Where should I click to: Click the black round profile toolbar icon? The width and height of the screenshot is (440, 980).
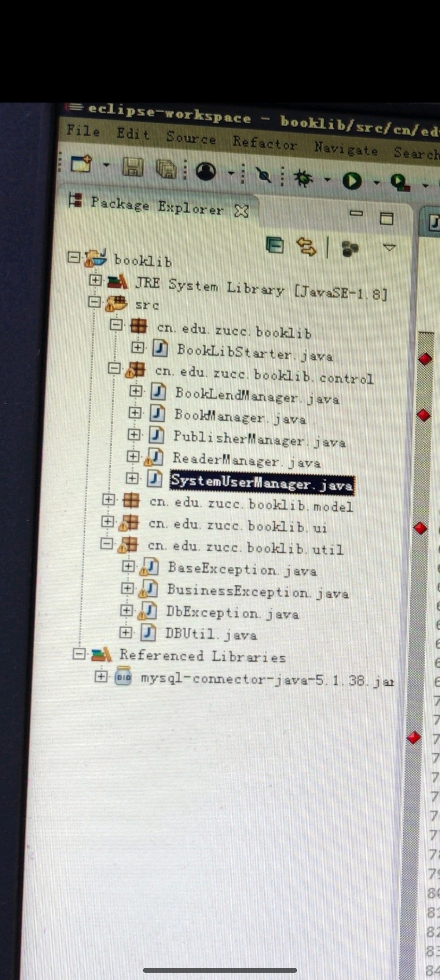click(x=206, y=171)
